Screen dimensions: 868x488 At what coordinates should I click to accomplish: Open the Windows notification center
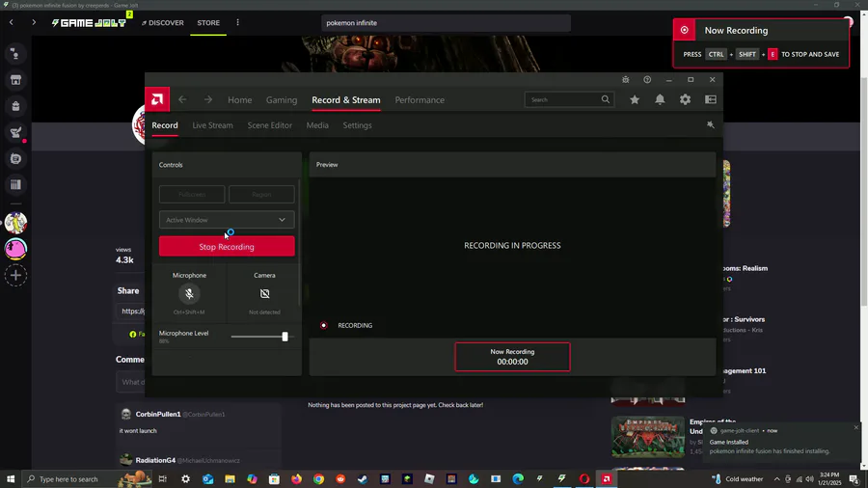point(854,479)
